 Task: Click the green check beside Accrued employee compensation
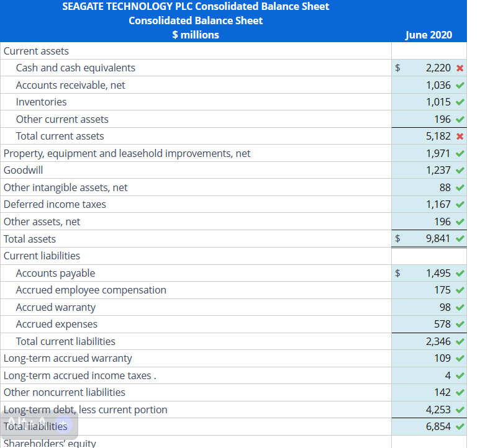pyautogui.click(x=460, y=290)
